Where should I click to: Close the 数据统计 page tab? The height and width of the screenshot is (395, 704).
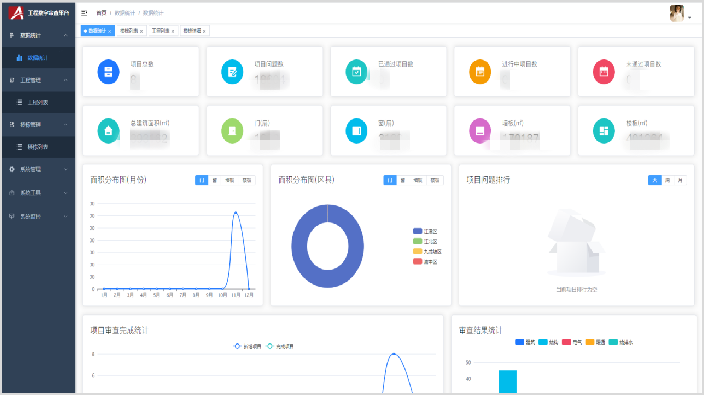coord(110,31)
